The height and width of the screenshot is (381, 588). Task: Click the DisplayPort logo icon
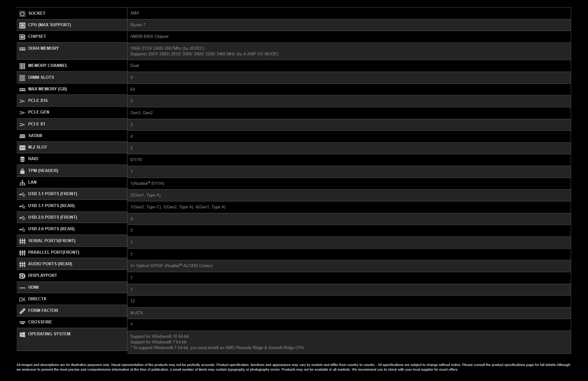[x=22, y=276]
